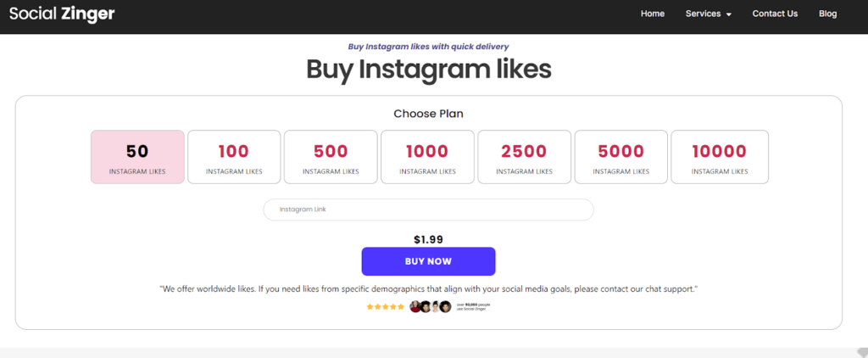Click the five-star rating icons
The image size is (868, 358).
pos(386,306)
